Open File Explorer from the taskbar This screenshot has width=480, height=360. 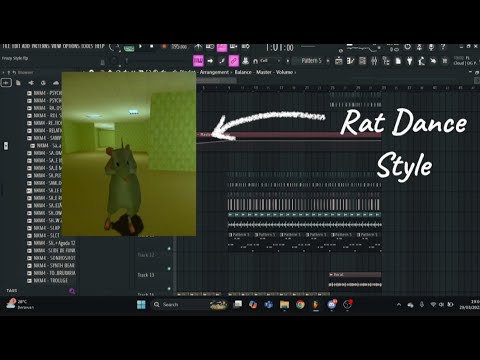tap(284, 305)
